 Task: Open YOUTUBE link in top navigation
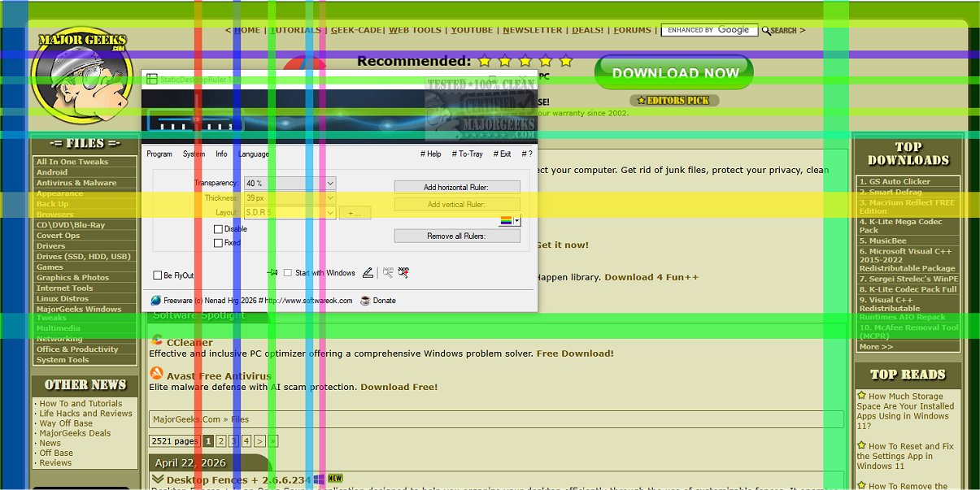(472, 30)
